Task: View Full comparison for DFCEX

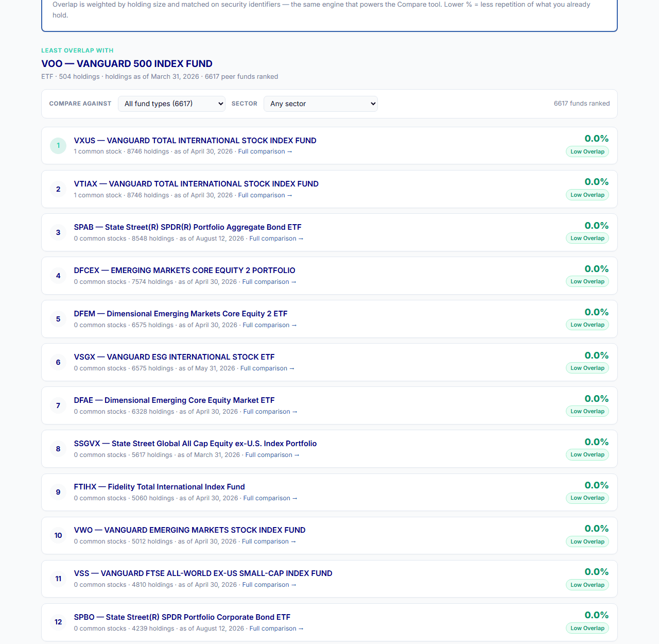Action: [269, 282]
